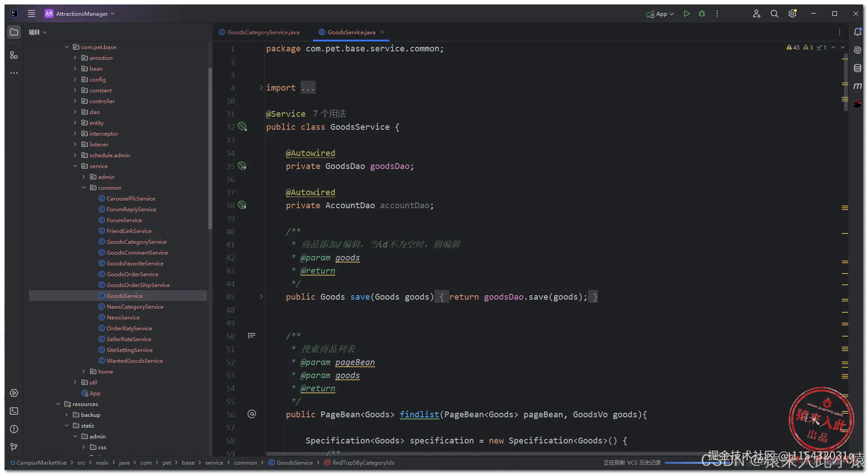Open editor tabs options menu
This screenshot has height=475, width=868.
840,32
